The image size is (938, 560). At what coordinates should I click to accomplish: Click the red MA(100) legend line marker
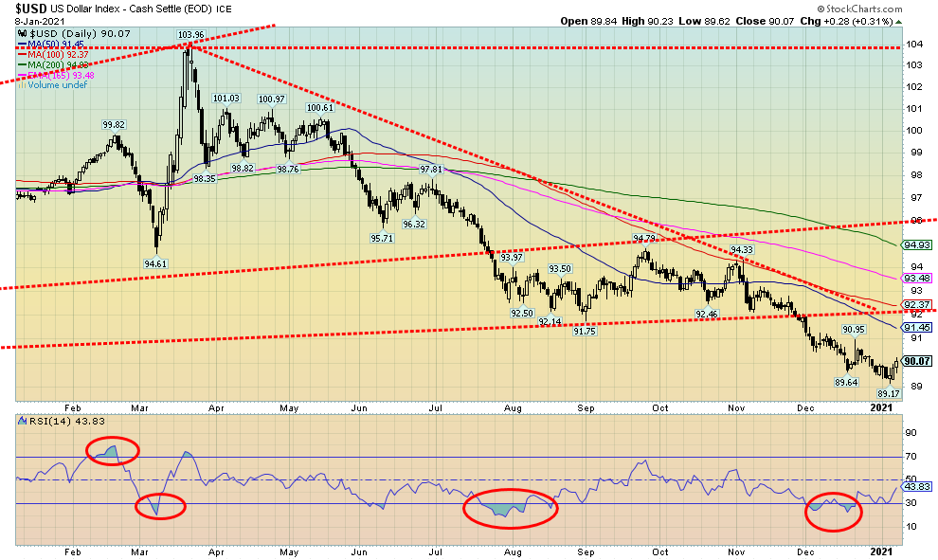(23, 53)
